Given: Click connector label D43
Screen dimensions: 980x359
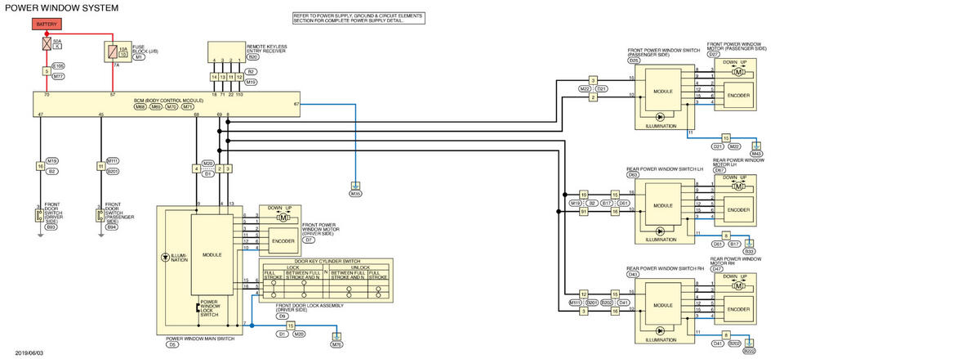Looking at the screenshot, I should pyautogui.click(x=633, y=274).
